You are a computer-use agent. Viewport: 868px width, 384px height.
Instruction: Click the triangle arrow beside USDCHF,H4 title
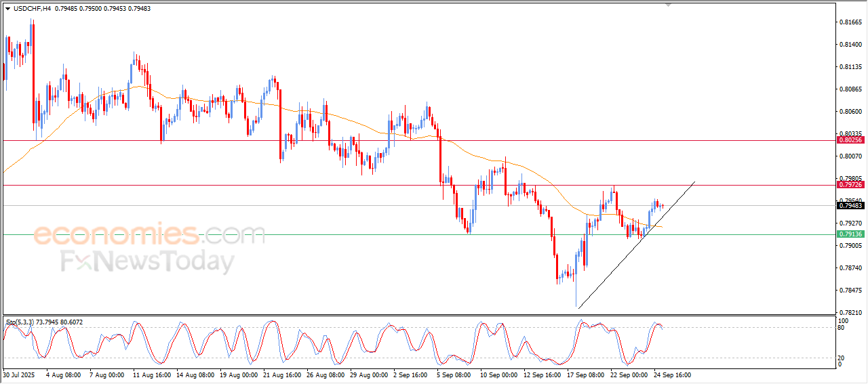[7, 8]
